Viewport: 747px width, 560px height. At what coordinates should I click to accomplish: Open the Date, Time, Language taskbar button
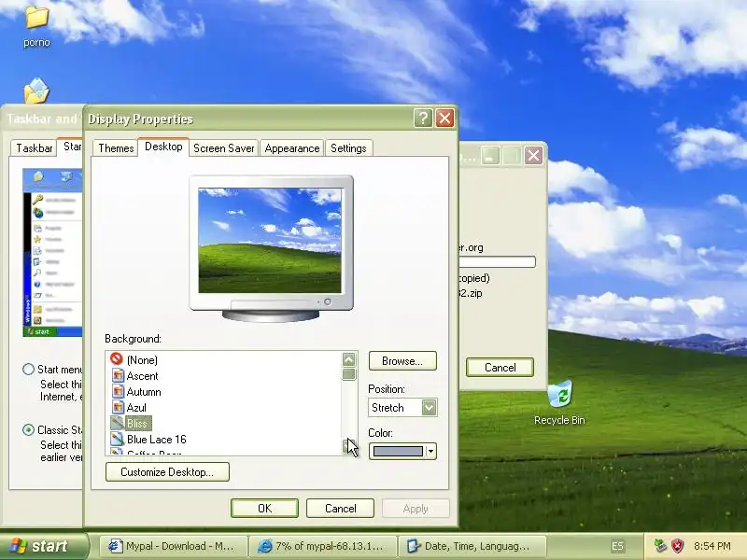click(x=472, y=546)
